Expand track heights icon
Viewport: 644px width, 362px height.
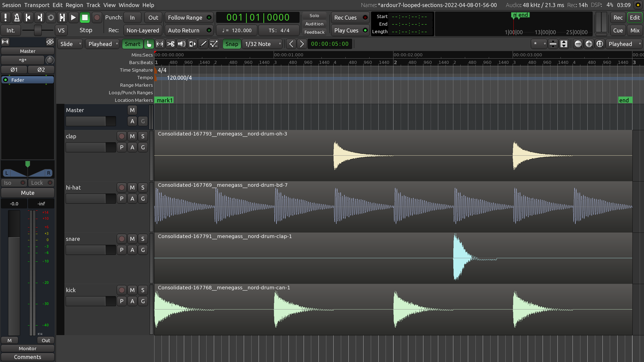pos(564,44)
